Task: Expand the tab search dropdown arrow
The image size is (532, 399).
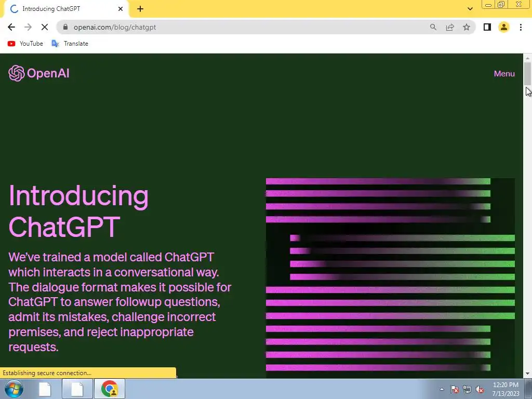Action: click(x=470, y=9)
